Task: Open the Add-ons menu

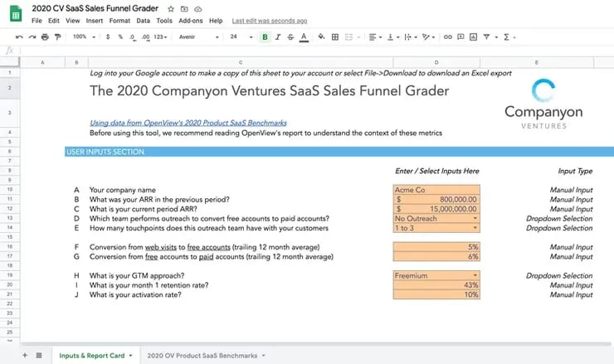Action: [191, 21]
